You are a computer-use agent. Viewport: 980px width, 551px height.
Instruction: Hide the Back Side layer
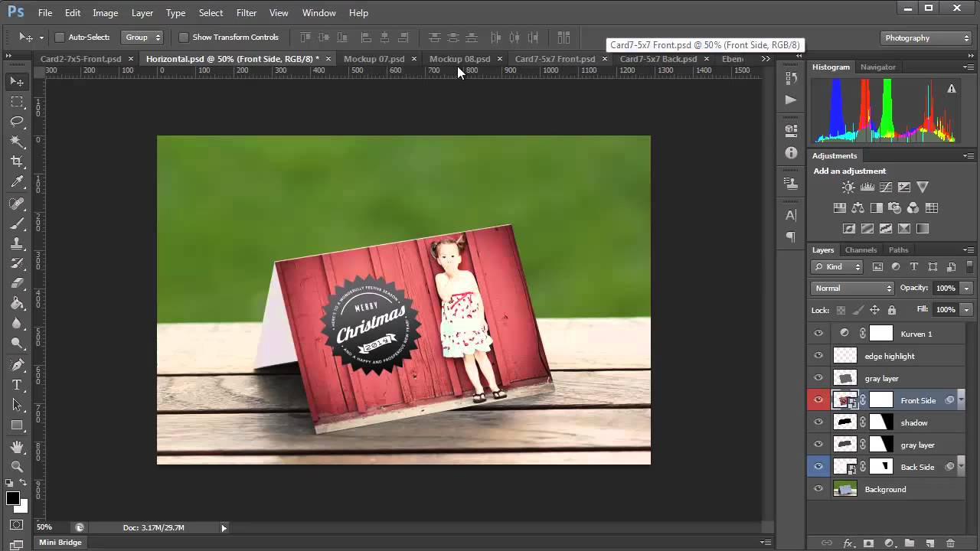(818, 467)
